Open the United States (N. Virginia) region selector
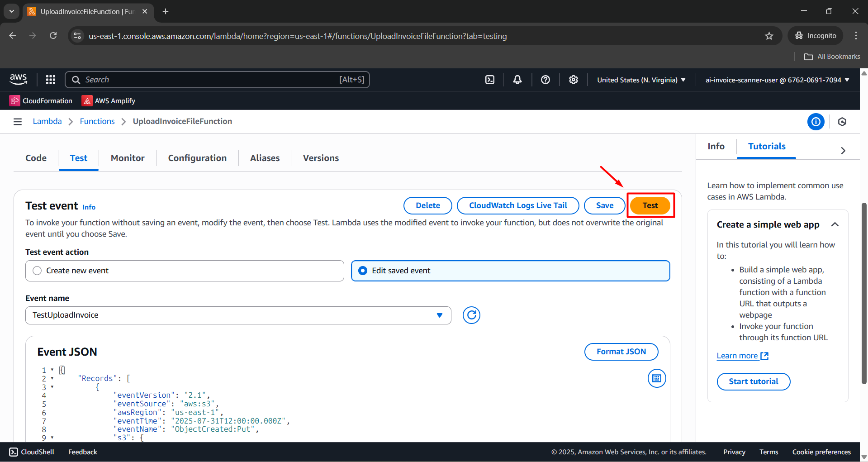 point(641,80)
